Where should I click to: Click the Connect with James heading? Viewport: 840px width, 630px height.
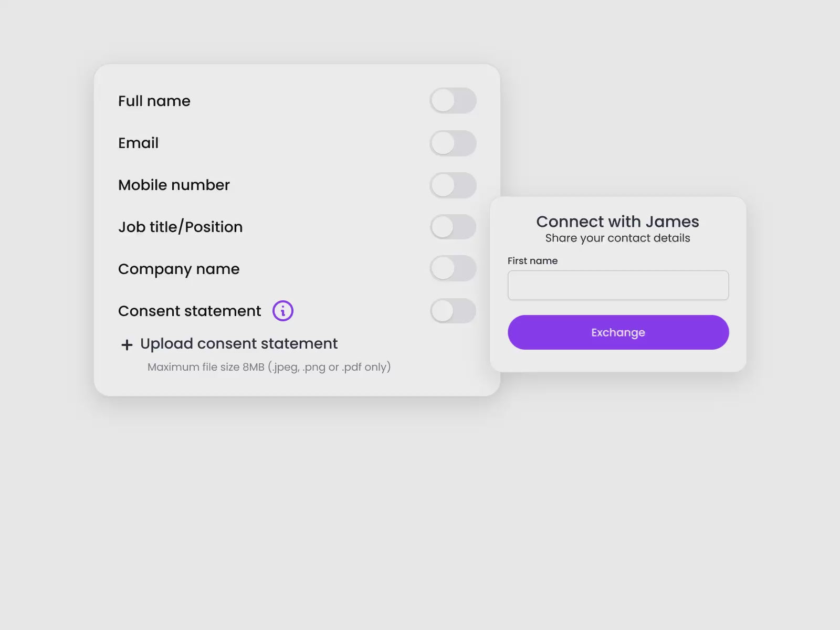coord(617,222)
